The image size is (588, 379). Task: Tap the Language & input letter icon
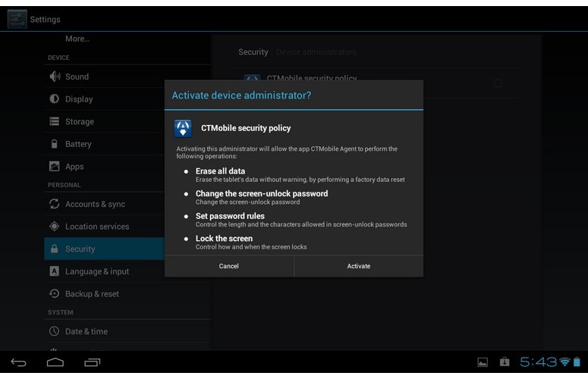[55, 271]
